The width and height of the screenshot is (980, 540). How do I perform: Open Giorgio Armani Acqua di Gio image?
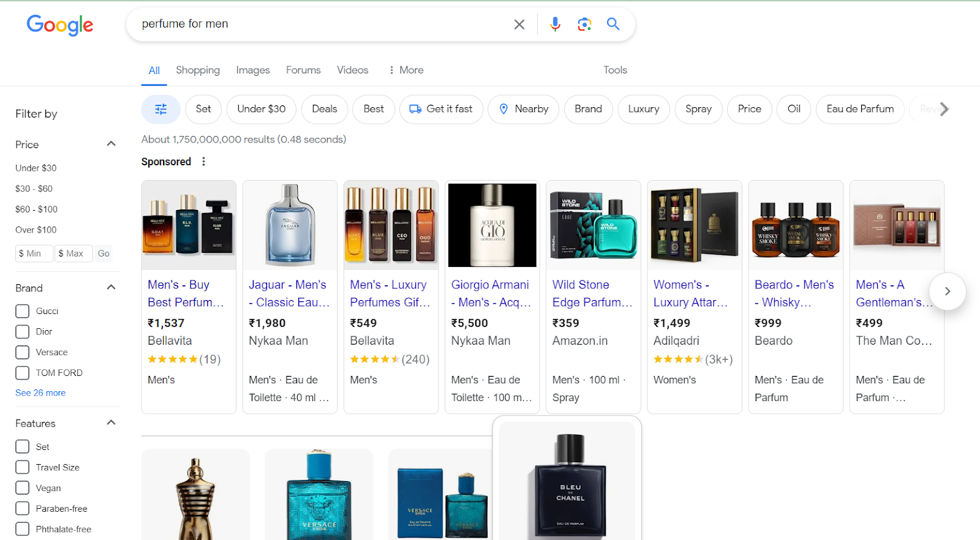click(492, 225)
